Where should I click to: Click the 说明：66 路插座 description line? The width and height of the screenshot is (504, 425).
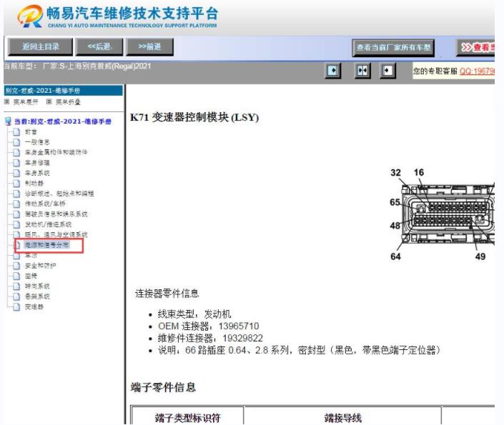(299, 350)
